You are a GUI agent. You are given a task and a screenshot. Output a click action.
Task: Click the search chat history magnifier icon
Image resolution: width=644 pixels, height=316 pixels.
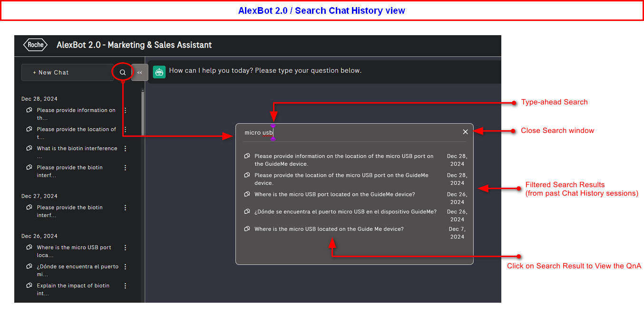tap(123, 73)
